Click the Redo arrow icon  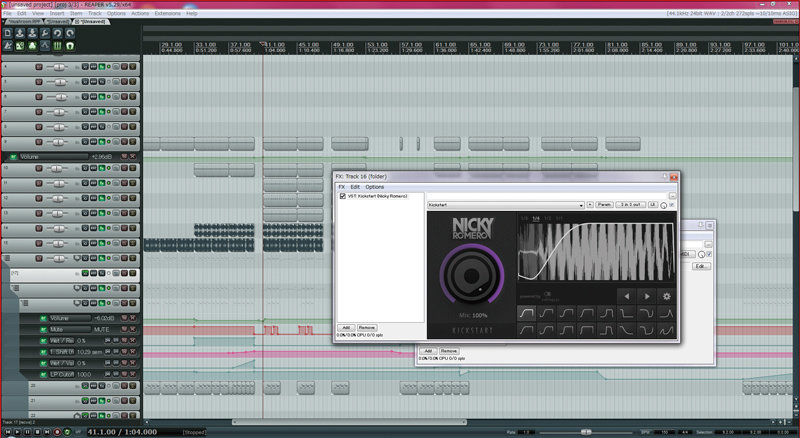click(x=70, y=33)
